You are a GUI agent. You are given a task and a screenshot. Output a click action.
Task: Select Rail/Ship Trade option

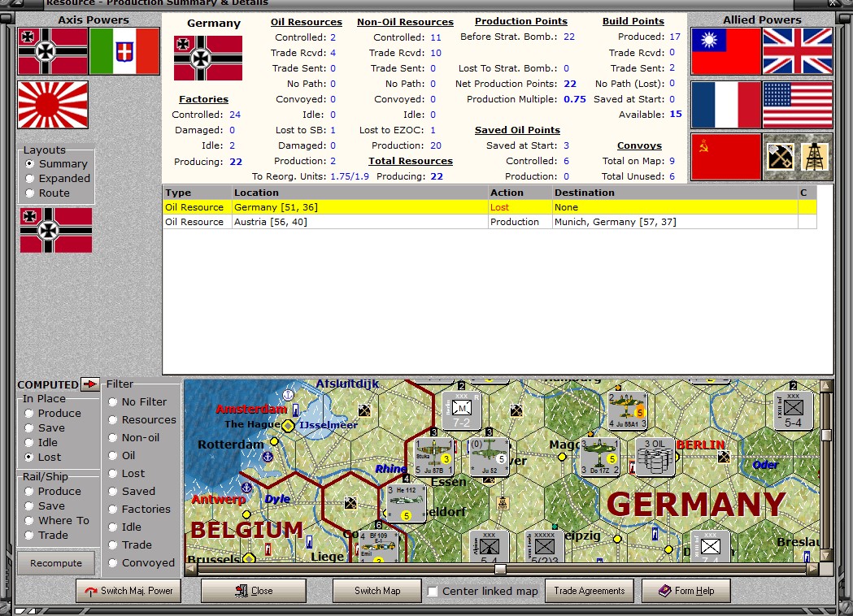(x=46, y=535)
